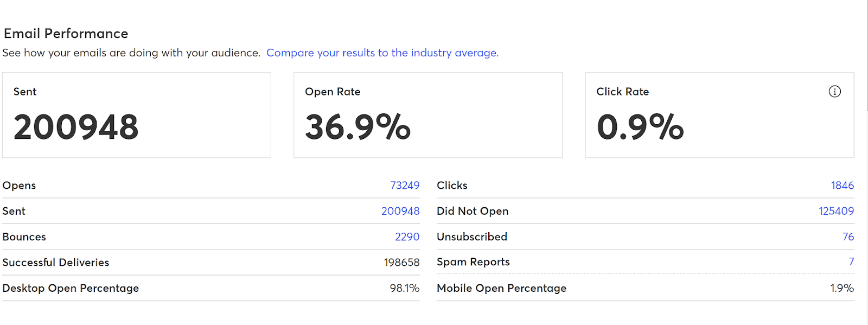The height and width of the screenshot is (325, 868).
Task: Click the info icon in Click Rate card
Action: click(x=834, y=92)
